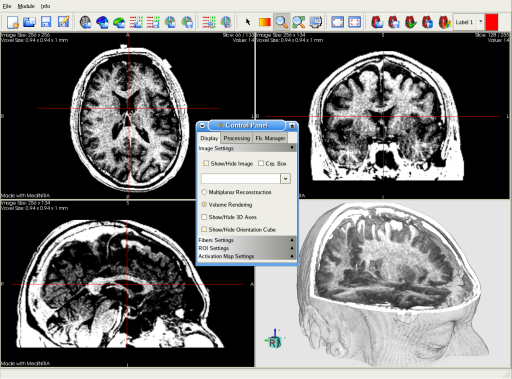Screen dimensions: 512x379
Task: Click the blue full-screen view icon
Action: 337,22
